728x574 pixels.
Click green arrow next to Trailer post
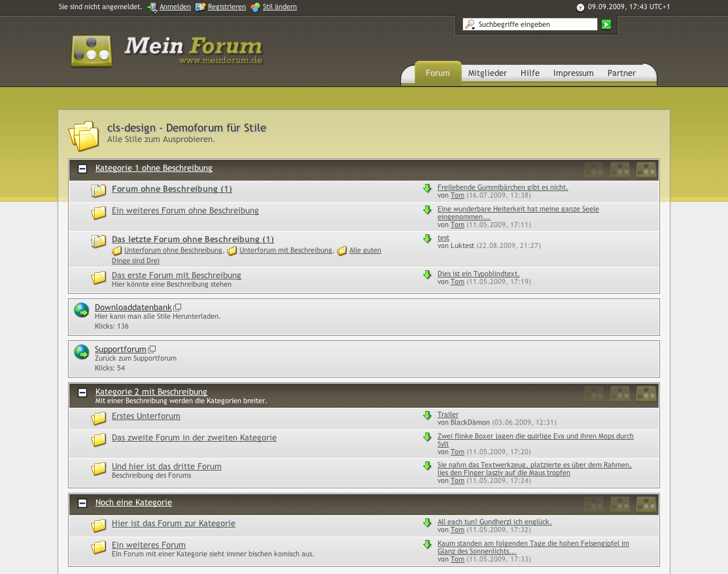pos(427,416)
